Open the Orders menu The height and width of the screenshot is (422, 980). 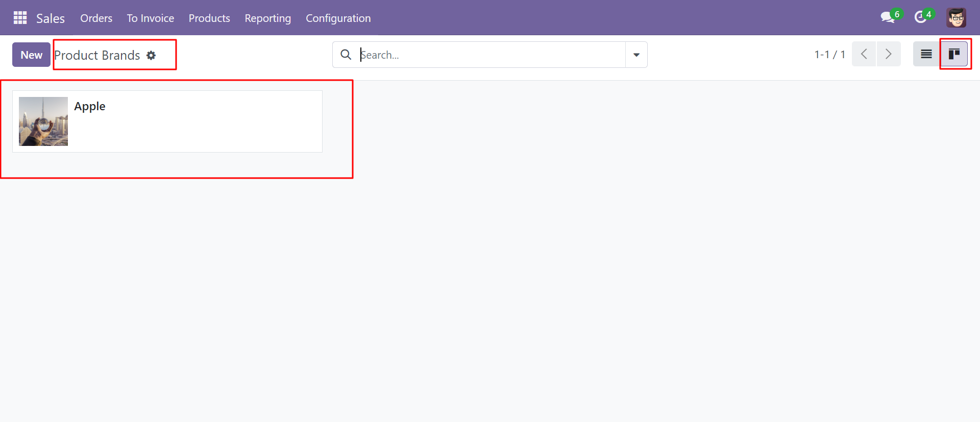(96, 18)
